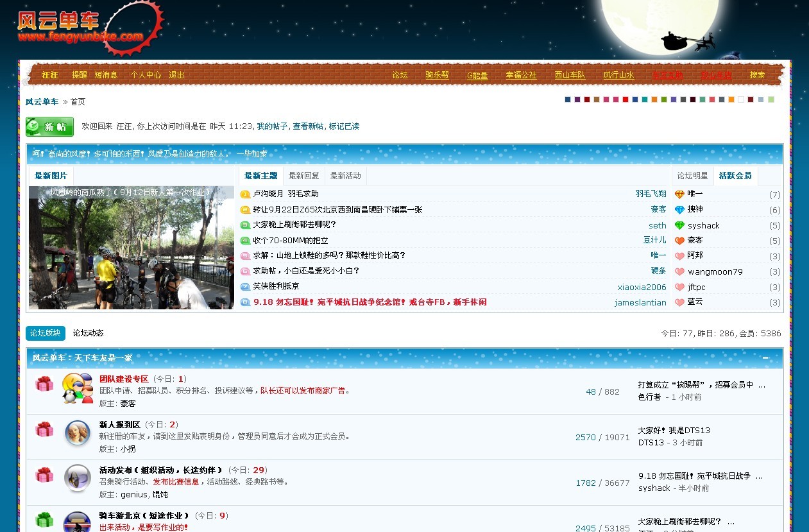Viewport: 809px width, 532px height.
Task: Open the 论坛动态 tab
Action: (88, 333)
